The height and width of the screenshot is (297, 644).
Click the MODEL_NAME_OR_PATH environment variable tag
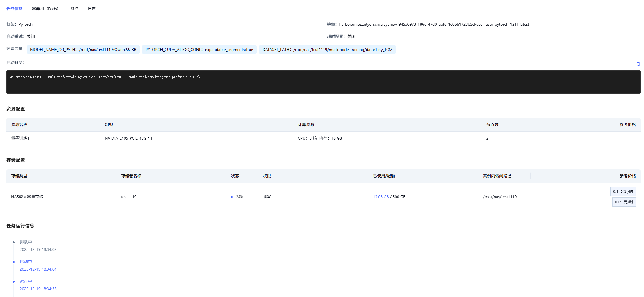coord(83,50)
